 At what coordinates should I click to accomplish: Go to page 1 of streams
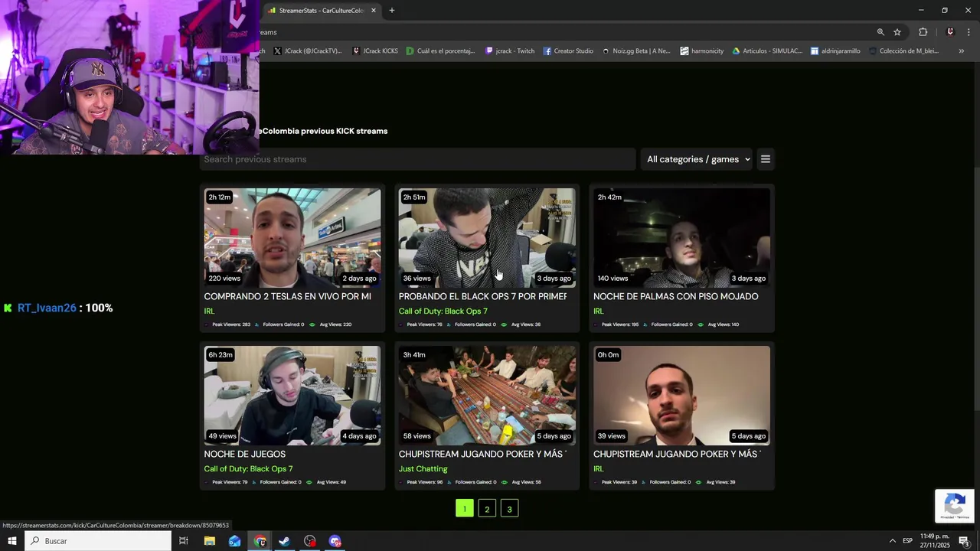[x=464, y=508]
